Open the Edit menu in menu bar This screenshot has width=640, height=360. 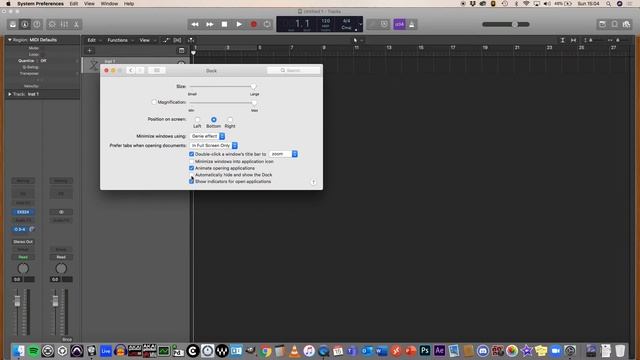point(73,4)
